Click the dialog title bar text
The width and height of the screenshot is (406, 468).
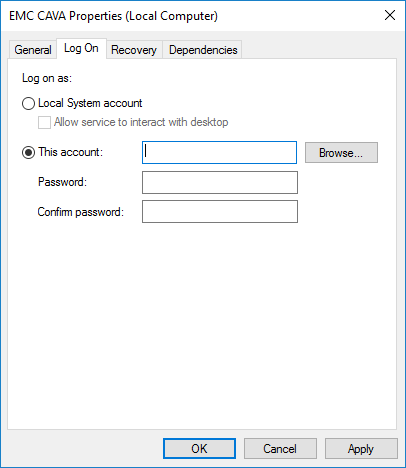point(113,16)
